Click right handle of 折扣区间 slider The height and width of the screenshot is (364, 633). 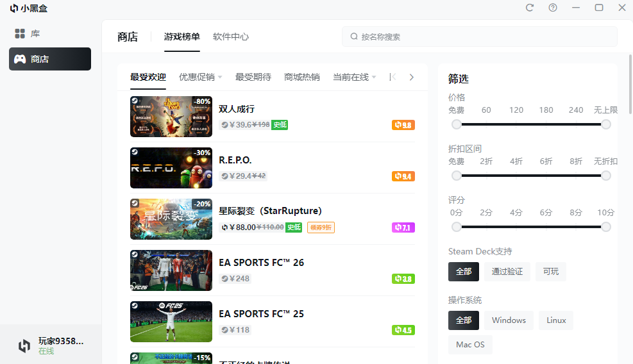[605, 176]
